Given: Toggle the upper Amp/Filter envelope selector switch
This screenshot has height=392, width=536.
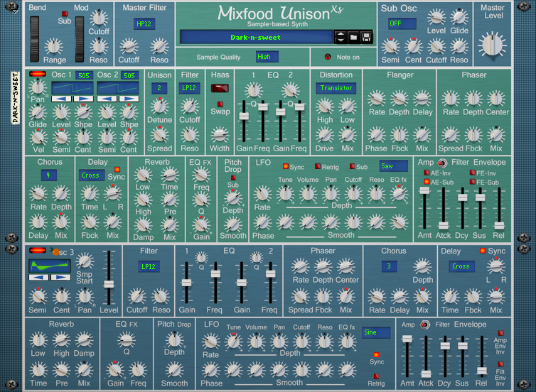Looking at the screenshot, I should pos(442,163).
